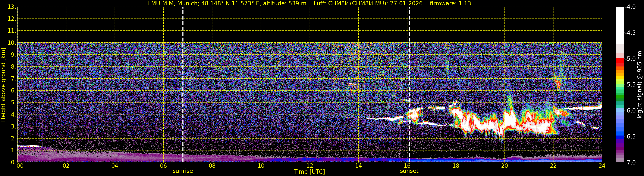This screenshot has height=176, width=644.
Task: Pick the bright red band of the colorbar
Action: point(620,60)
